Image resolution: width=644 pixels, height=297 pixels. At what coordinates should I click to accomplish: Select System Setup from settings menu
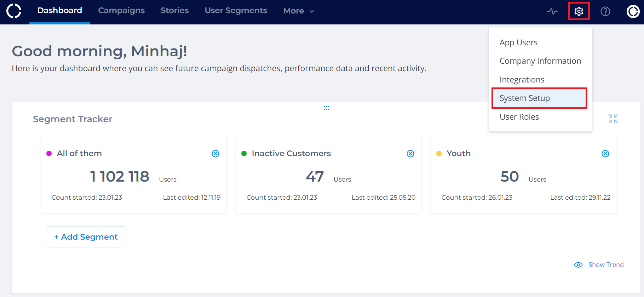point(524,98)
